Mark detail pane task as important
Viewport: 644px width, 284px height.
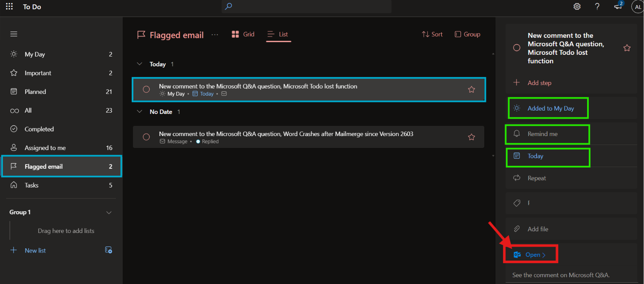(627, 48)
